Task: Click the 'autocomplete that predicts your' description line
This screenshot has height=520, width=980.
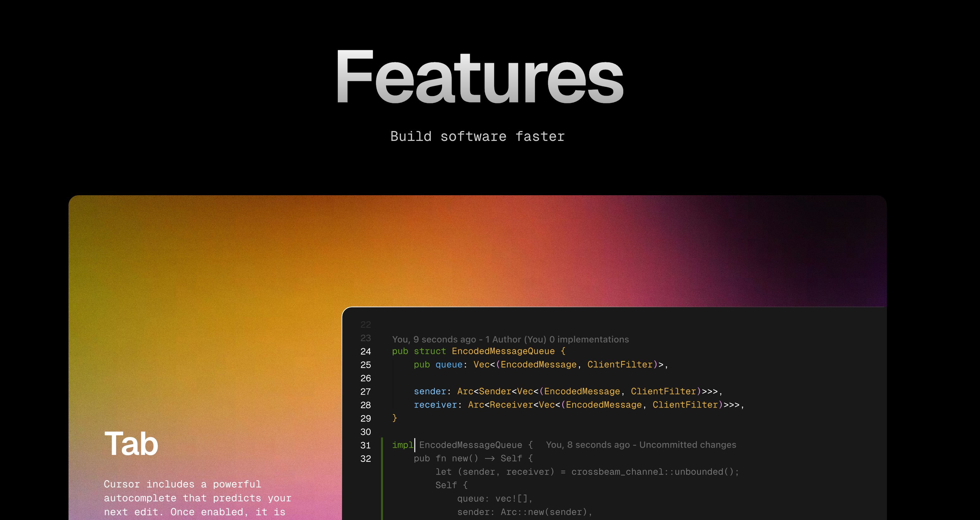Action: (197, 498)
